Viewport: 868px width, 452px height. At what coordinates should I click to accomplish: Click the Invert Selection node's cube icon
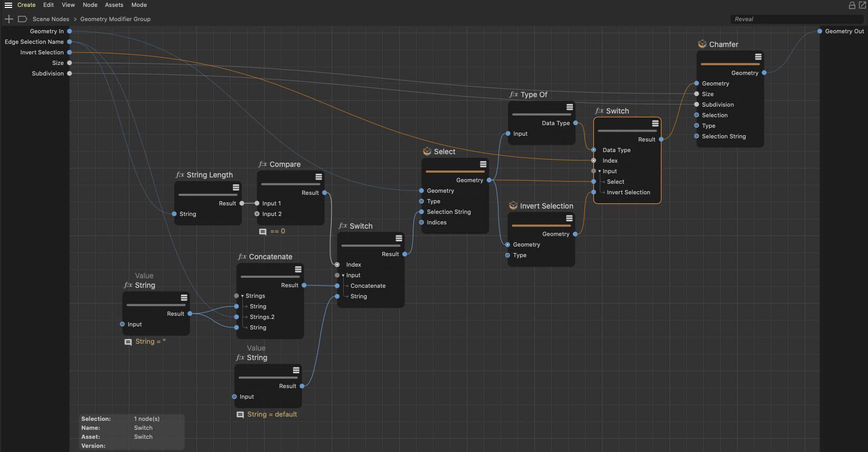click(x=513, y=206)
